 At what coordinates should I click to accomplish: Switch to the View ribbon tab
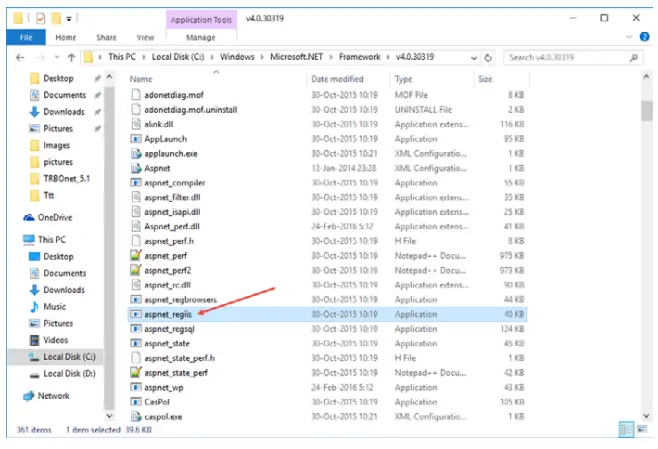[145, 37]
